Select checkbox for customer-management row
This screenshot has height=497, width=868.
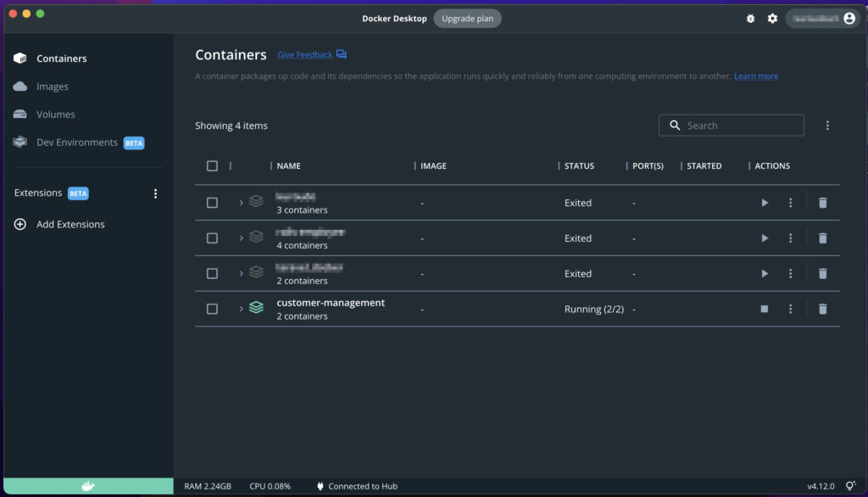[212, 310]
